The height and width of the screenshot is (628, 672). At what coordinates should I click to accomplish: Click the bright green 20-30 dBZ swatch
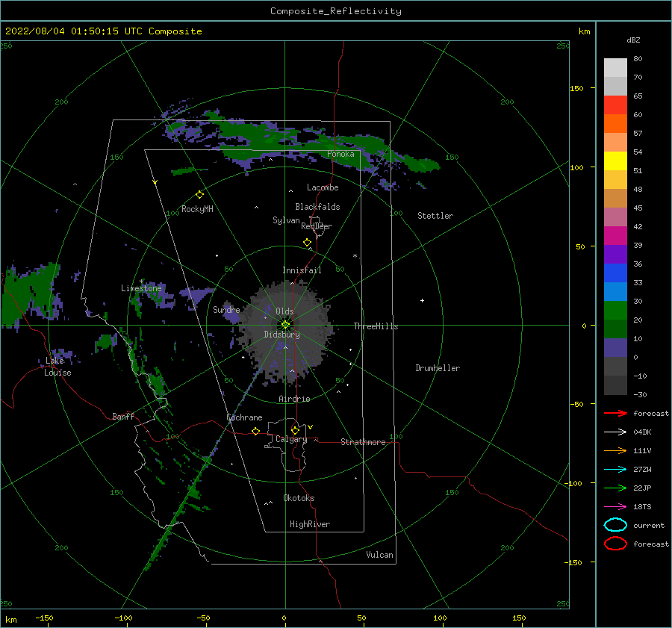coord(615,310)
